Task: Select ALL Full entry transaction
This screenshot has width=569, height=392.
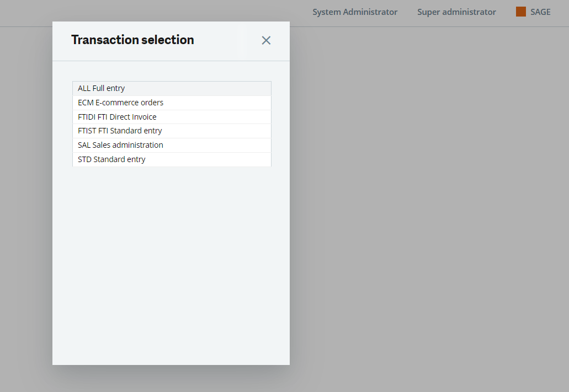Action: (172, 88)
